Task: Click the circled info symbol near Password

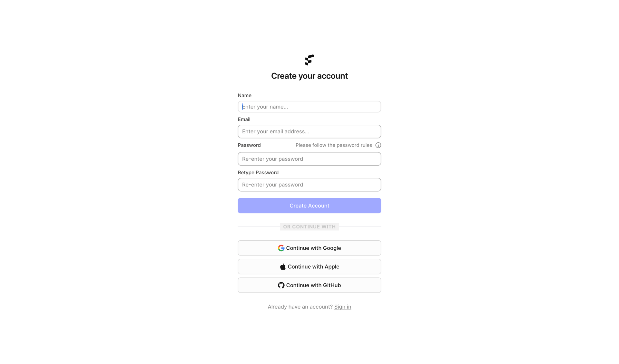Action: point(378,145)
